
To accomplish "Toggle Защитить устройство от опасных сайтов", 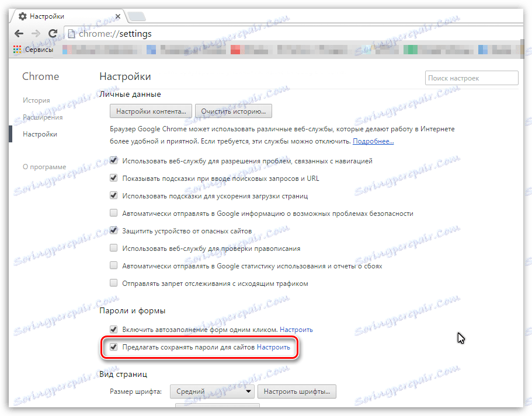I will (114, 230).
